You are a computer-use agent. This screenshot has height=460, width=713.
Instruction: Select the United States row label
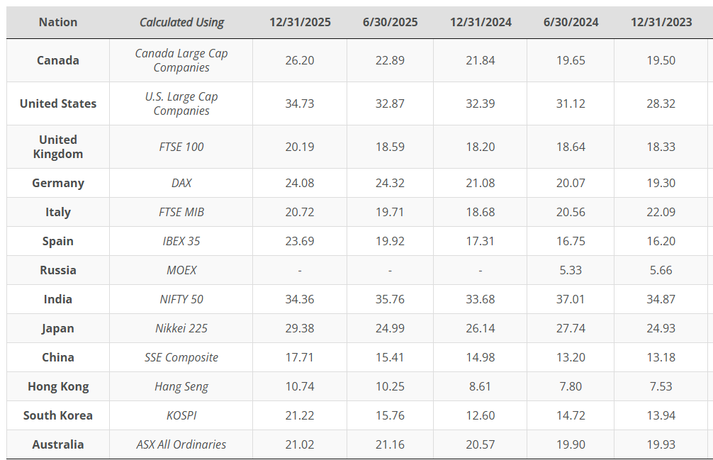(x=58, y=103)
